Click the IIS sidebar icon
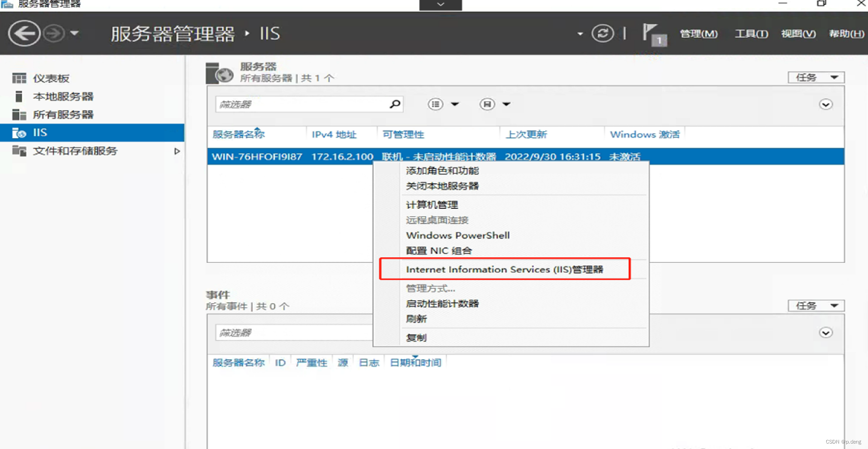Image resolution: width=868 pixels, height=449 pixels. [x=19, y=133]
